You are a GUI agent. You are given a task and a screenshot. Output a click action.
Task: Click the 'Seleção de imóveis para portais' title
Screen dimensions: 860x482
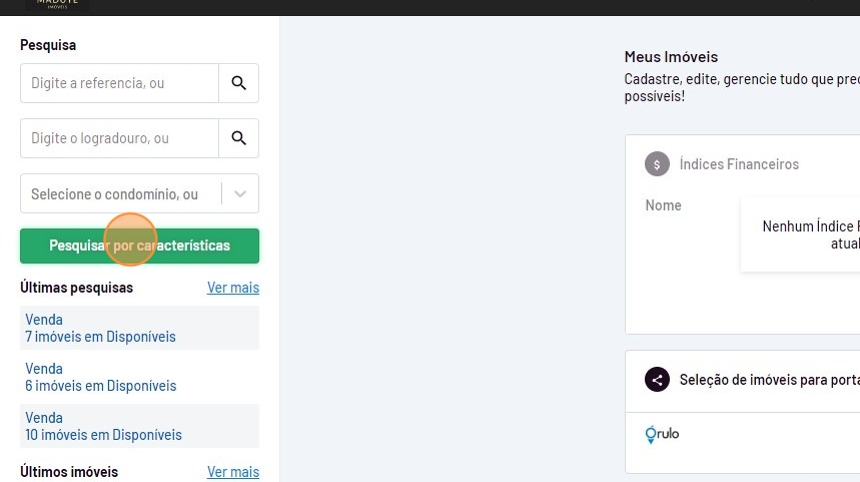click(768, 380)
